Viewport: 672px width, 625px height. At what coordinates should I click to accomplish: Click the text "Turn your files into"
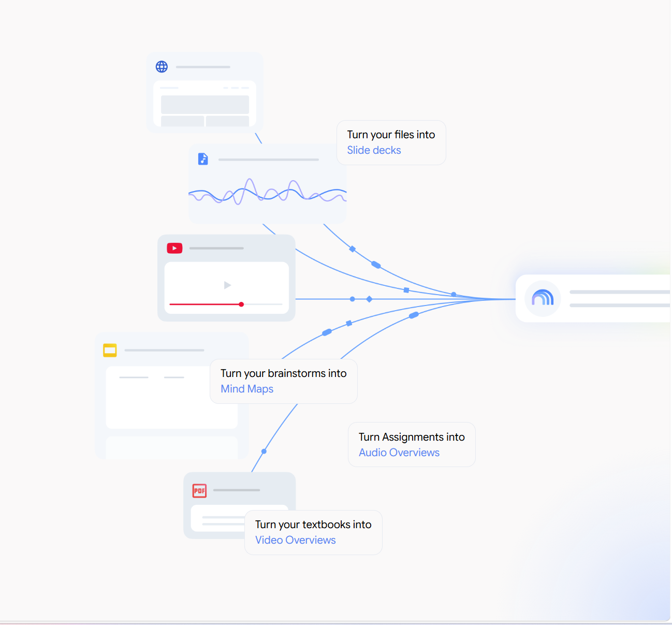391,135
